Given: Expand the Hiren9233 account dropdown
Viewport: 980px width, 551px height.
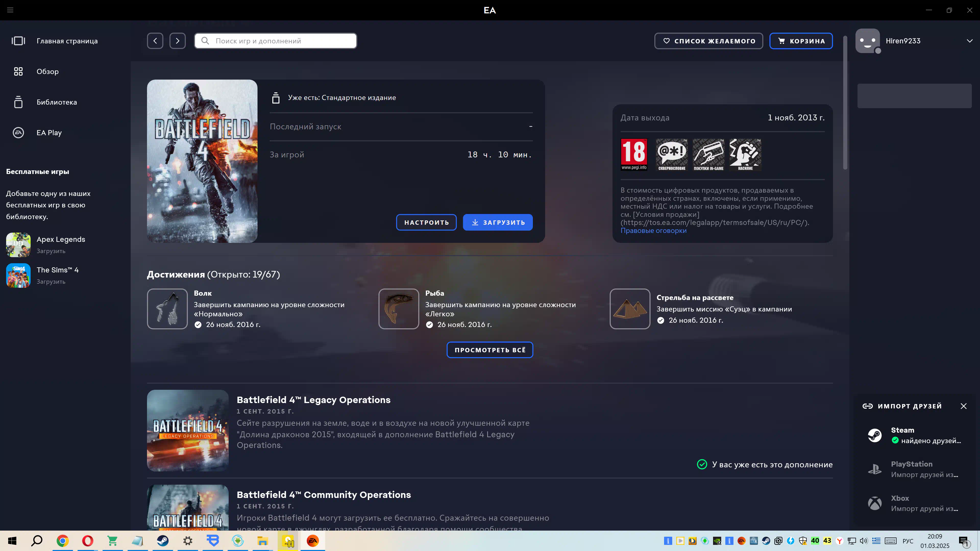Looking at the screenshot, I should (x=969, y=41).
